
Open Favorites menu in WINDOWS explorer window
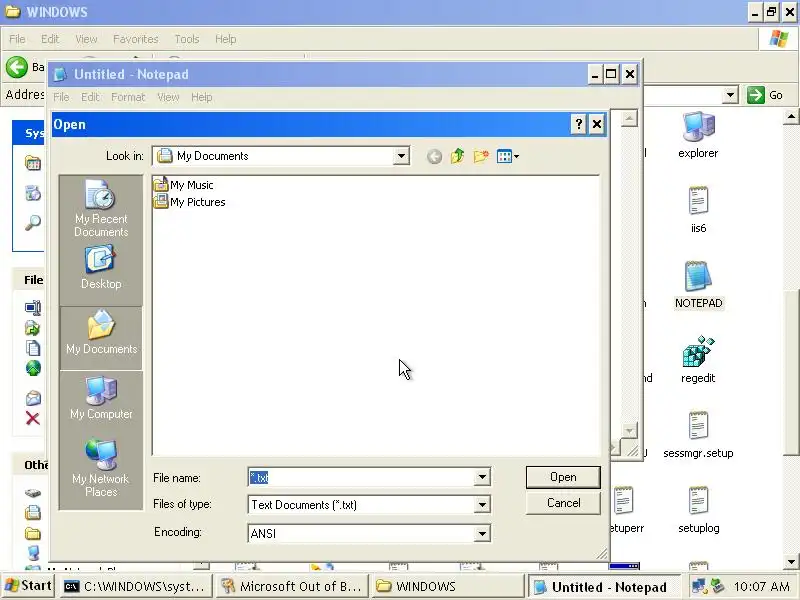[x=136, y=39]
